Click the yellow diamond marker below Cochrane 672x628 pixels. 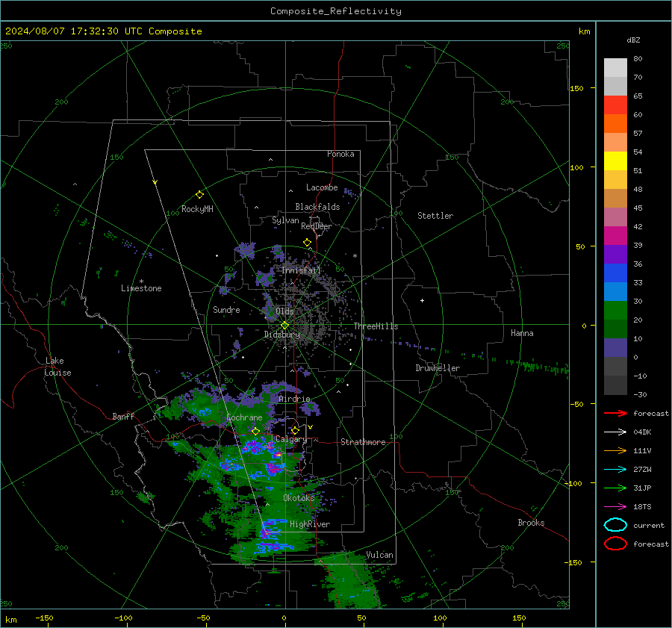tap(256, 432)
